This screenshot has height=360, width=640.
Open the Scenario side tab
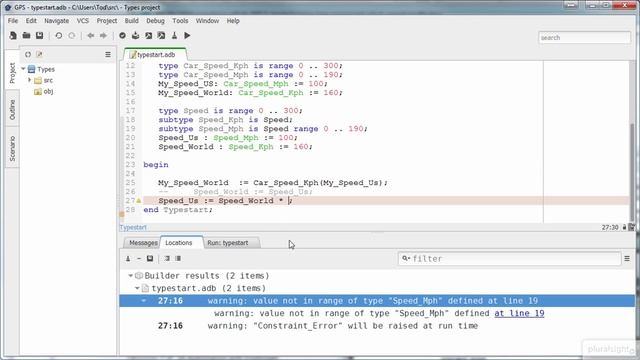pyautogui.click(x=12, y=149)
